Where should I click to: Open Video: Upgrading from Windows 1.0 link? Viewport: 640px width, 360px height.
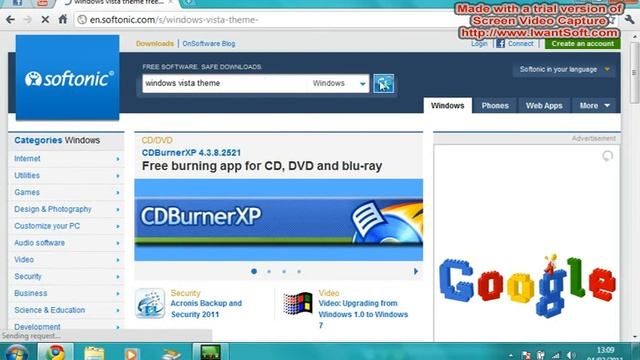(x=363, y=314)
